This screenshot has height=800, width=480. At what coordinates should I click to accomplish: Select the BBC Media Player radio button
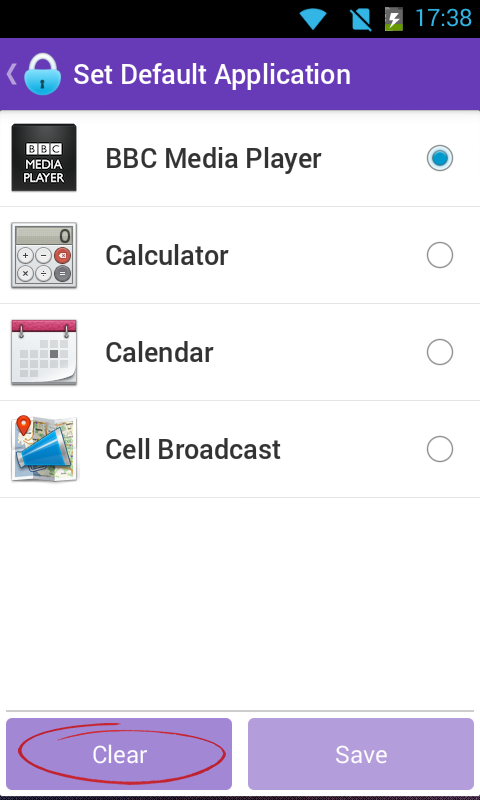(440, 158)
